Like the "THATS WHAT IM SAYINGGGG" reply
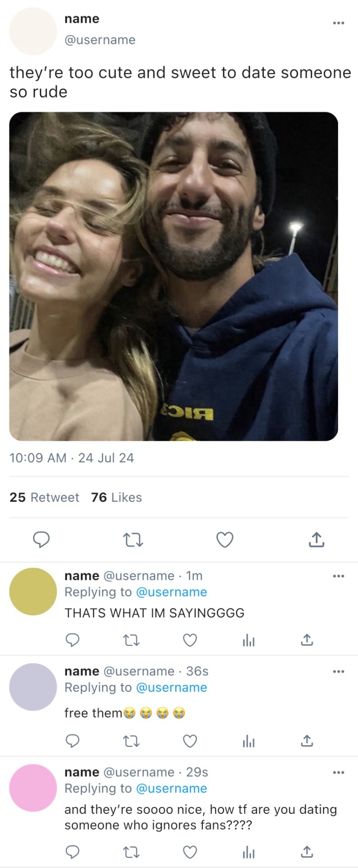Viewport: 358px width, 868px height. (190, 640)
